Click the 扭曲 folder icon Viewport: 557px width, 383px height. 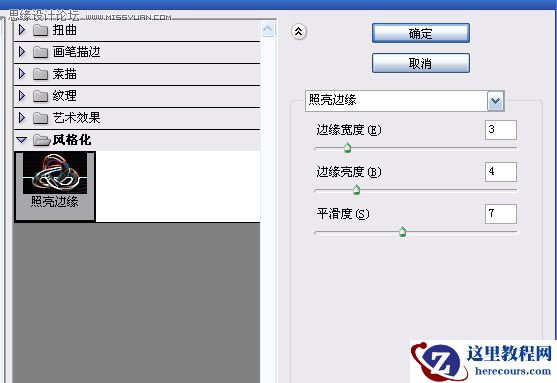click(x=40, y=31)
